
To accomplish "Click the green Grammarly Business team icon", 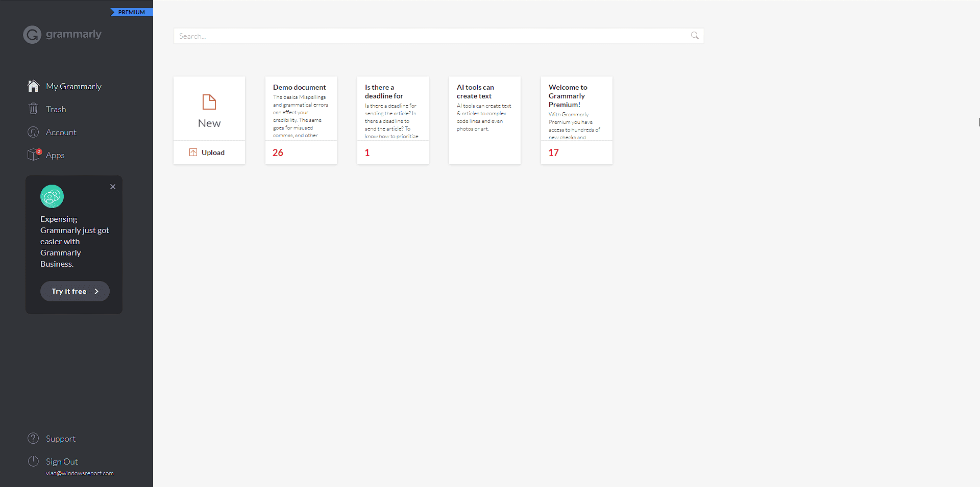I will point(52,196).
